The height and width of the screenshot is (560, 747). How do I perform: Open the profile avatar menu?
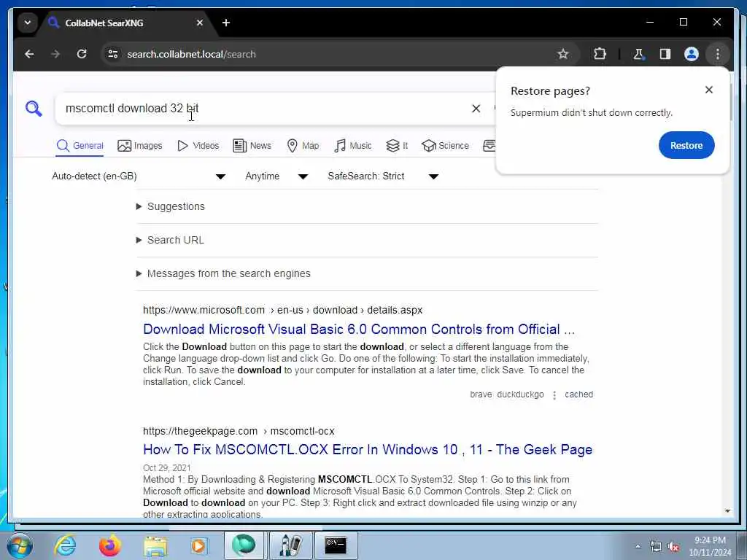pyautogui.click(x=692, y=54)
